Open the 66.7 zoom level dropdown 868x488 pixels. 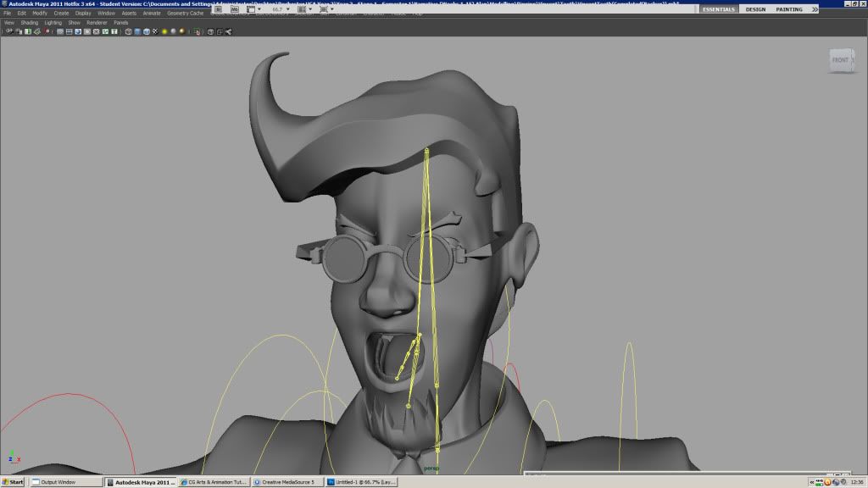281,9
